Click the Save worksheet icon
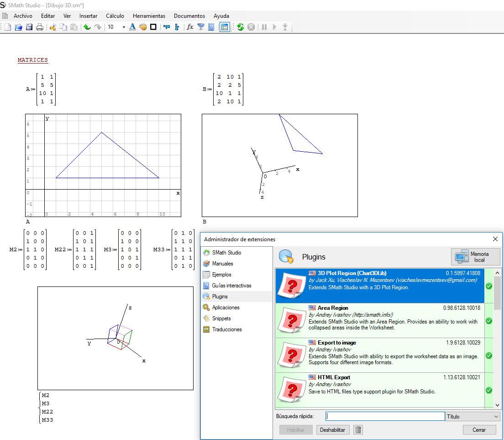Screen dimensions: 504x440 [29, 27]
